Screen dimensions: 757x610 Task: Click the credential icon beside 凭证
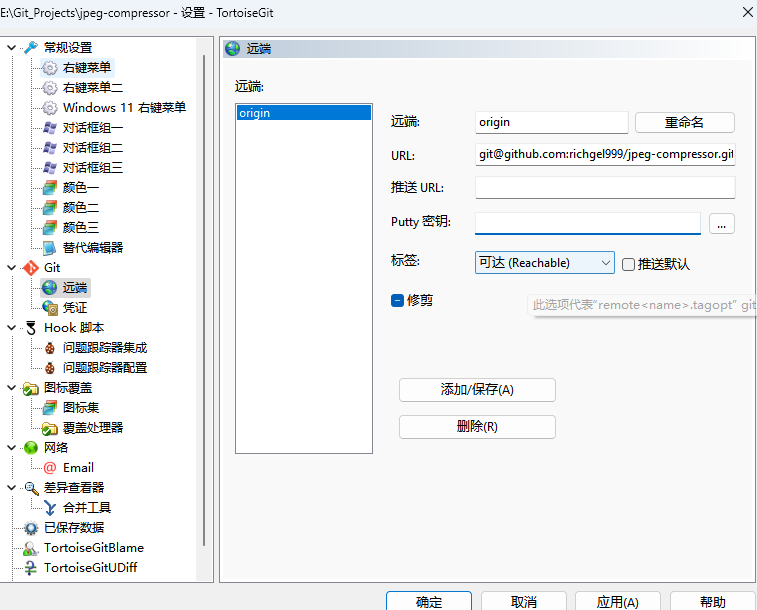point(50,307)
